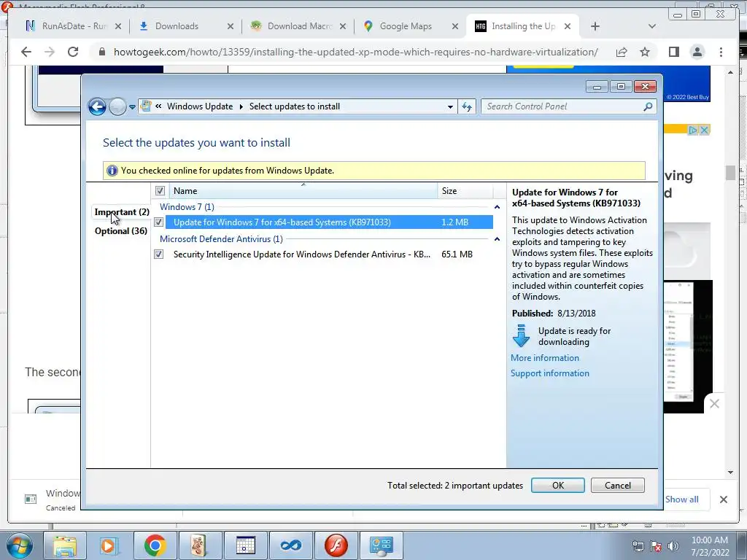Bookmark this page with the star icon
Screen dimensions: 747x560
coord(645,52)
